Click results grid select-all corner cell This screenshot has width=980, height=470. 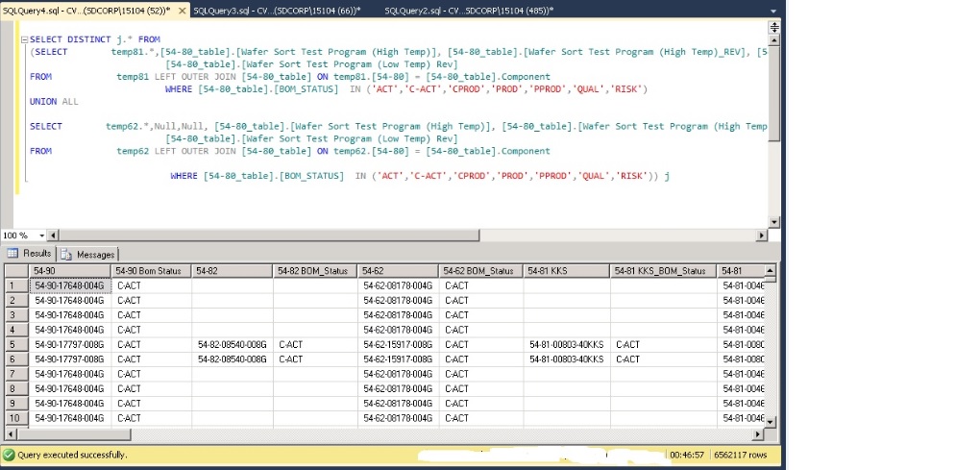click(17, 271)
